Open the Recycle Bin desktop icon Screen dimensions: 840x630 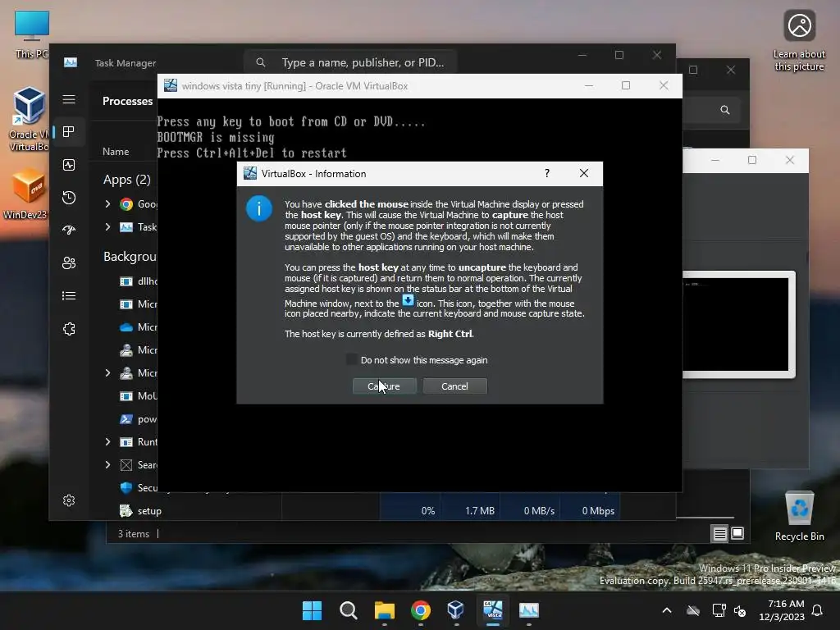[799, 515]
